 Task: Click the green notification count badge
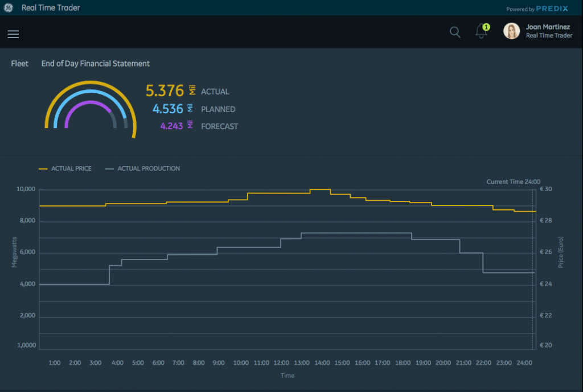[486, 27]
